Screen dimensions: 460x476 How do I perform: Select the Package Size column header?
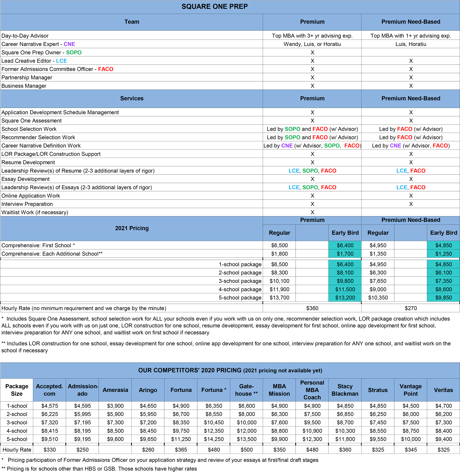tap(17, 390)
